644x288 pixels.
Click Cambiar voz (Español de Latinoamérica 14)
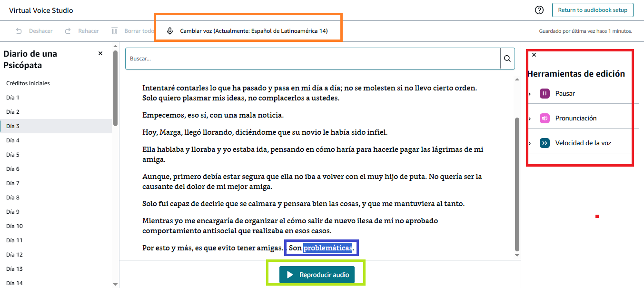(254, 31)
